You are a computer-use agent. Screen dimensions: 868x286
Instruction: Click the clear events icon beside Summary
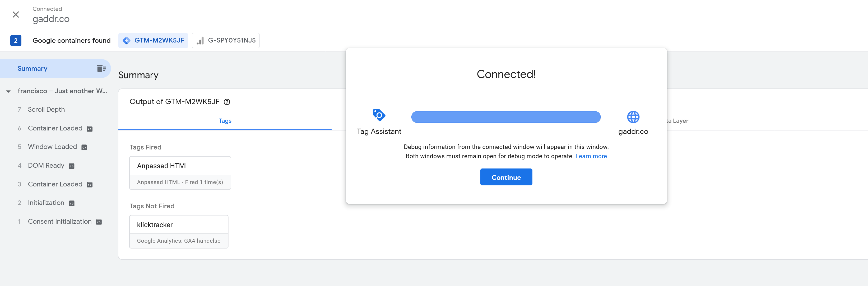click(101, 69)
